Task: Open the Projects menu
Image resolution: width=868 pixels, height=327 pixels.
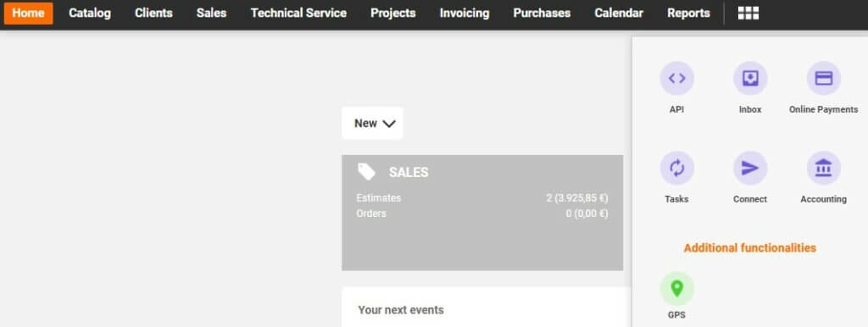Action: pos(393,14)
